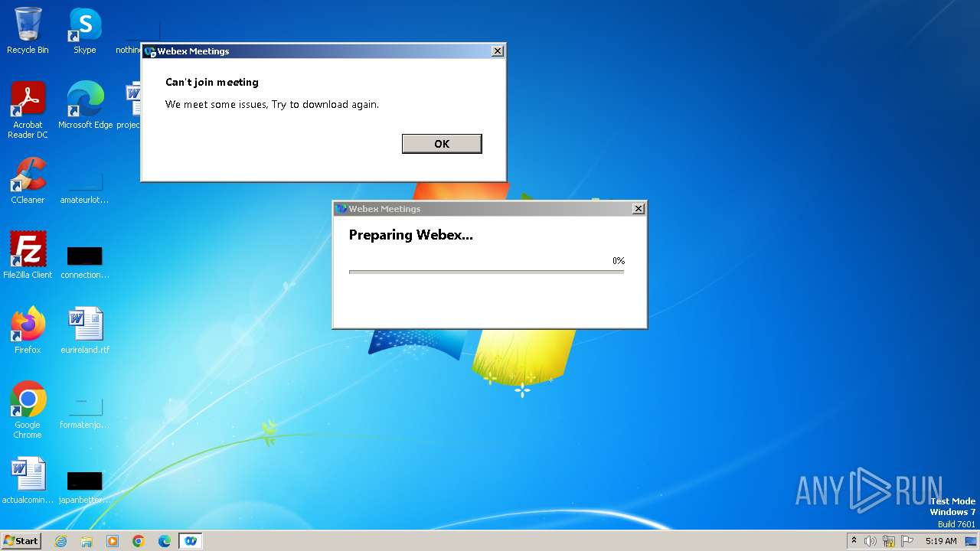The height and width of the screenshot is (551, 980).
Task: Launch Skype from the desktop
Action: [x=84, y=31]
